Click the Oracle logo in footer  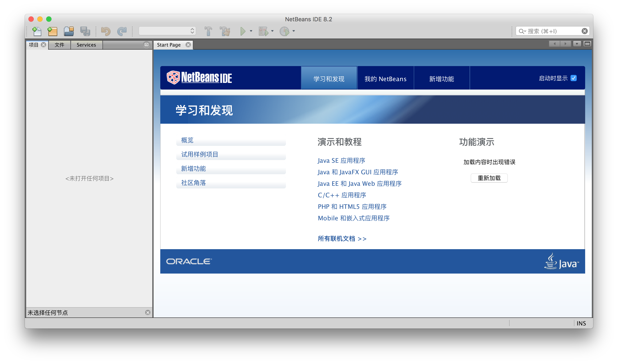point(189,261)
